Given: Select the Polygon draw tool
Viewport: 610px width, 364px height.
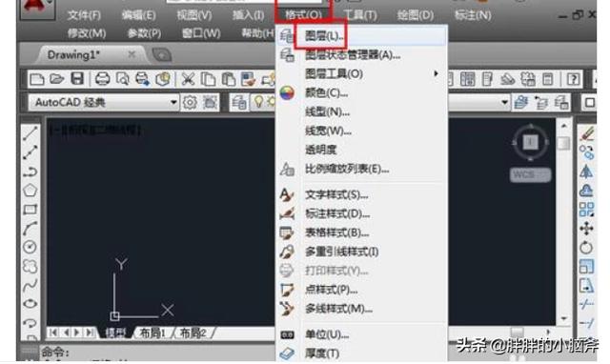Looking at the screenshot, I should (30, 191).
